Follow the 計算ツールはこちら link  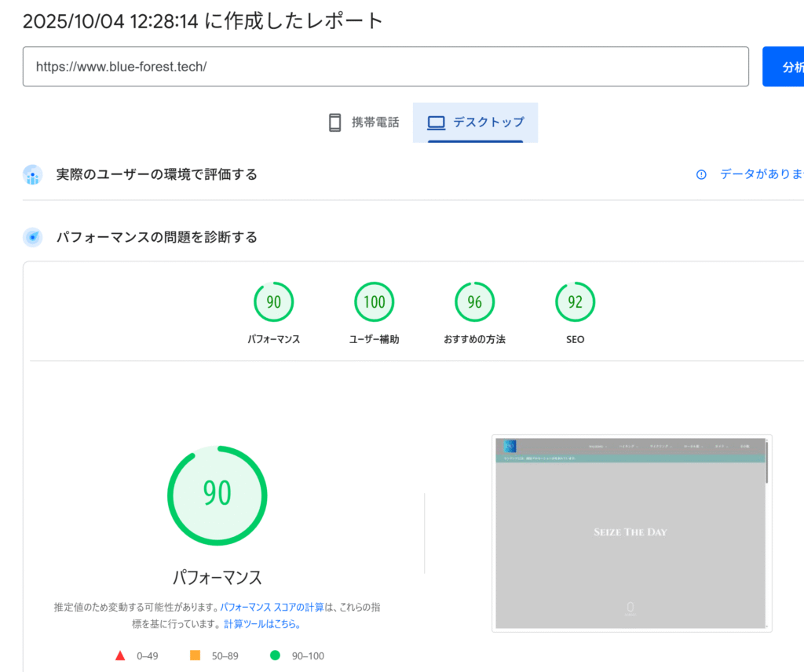click(261, 624)
